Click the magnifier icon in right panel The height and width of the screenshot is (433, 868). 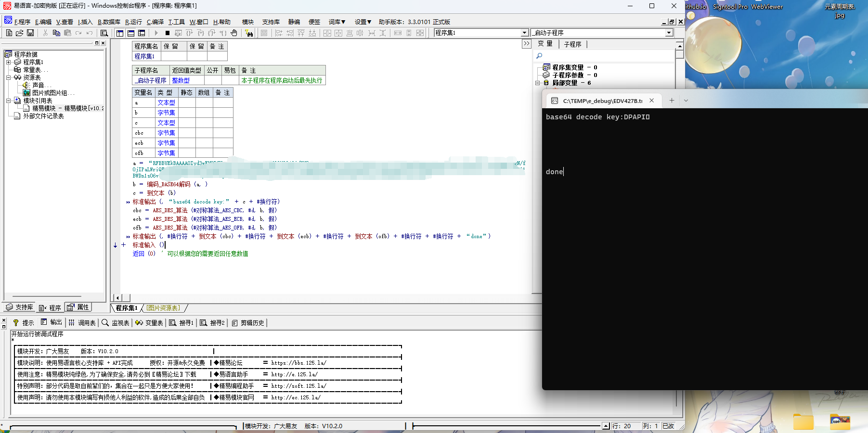pos(539,56)
